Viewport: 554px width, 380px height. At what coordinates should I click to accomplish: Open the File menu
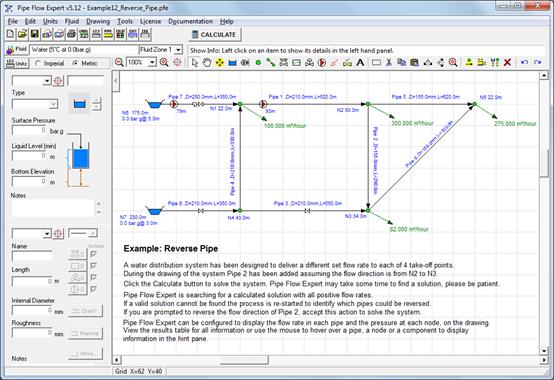point(13,21)
